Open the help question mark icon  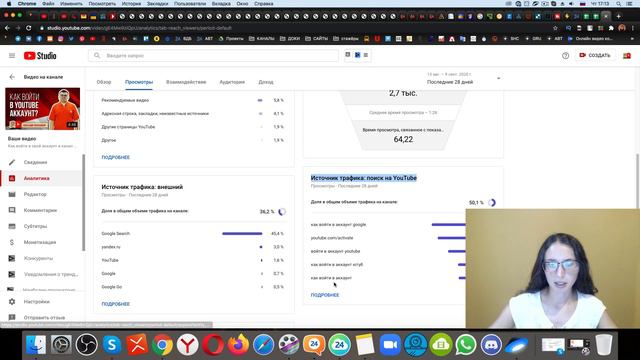pos(565,56)
